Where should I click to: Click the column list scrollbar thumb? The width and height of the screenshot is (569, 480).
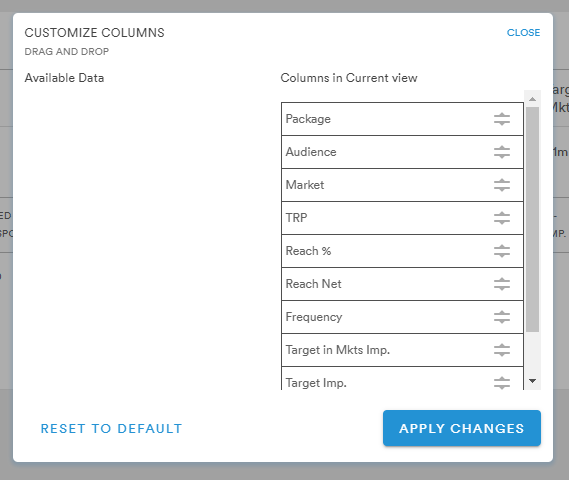click(532, 219)
